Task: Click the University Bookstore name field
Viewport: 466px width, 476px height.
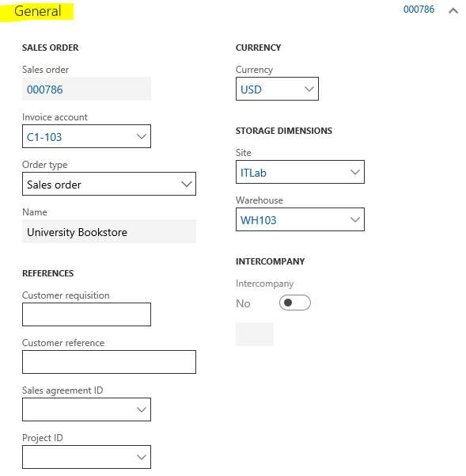Action: [109, 231]
